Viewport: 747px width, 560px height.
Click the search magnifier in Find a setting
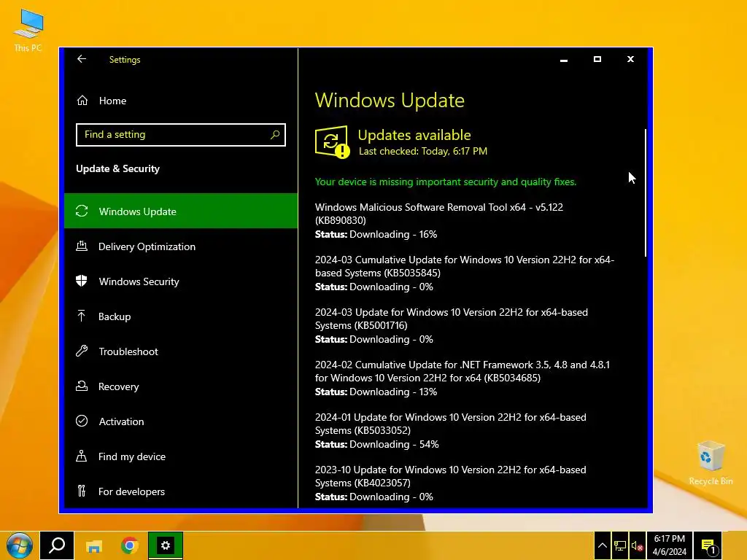(275, 135)
